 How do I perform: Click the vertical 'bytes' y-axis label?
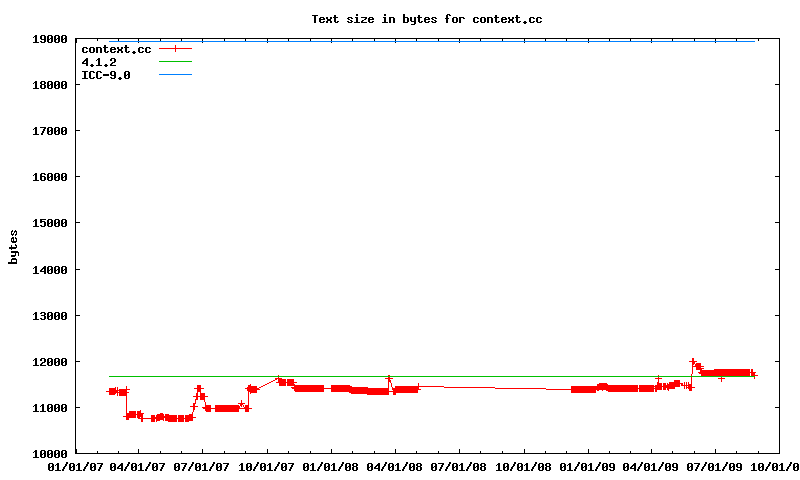click(13, 247)
